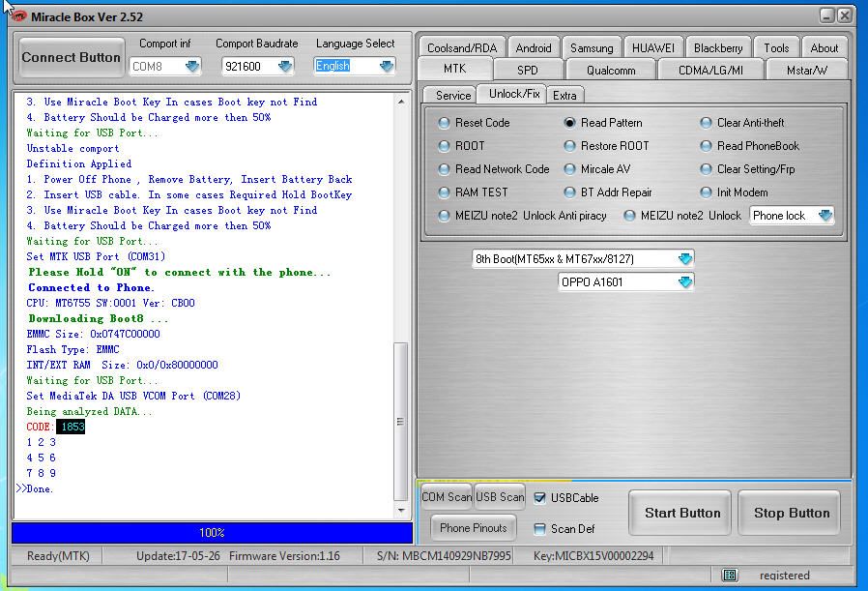The height and width of the screenshot is (591, 868).
Task: Expand the Phone lock dropdown
Action: [x=825, y=216]
